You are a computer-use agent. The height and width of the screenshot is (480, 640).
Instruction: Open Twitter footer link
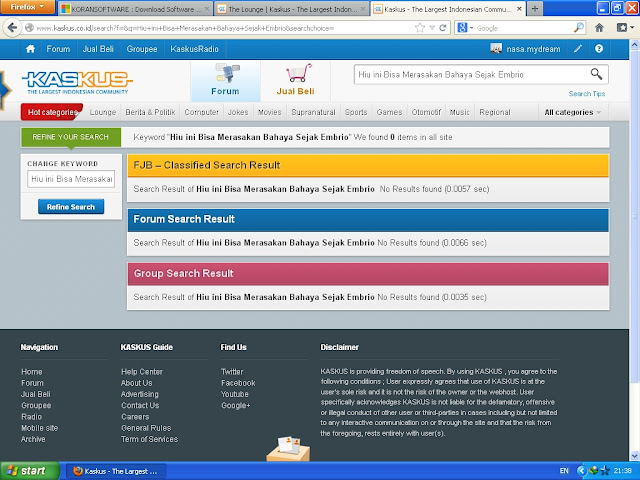tap(232, 371)
